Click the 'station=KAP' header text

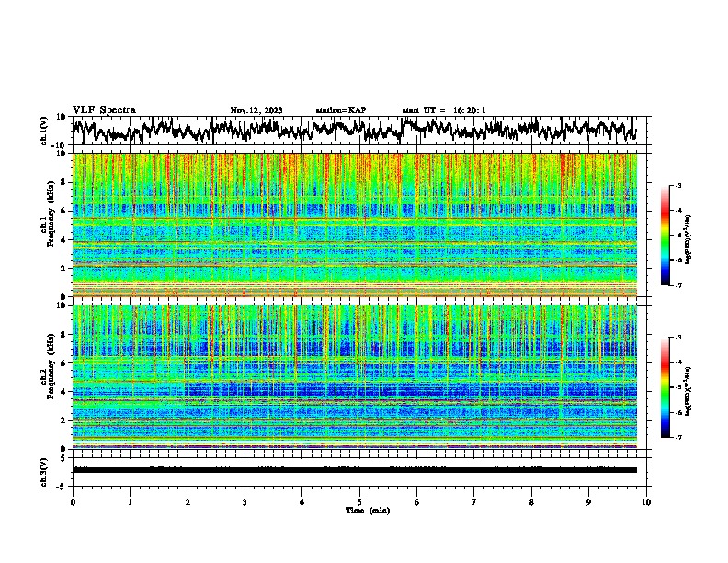click(x=341, y=110)
